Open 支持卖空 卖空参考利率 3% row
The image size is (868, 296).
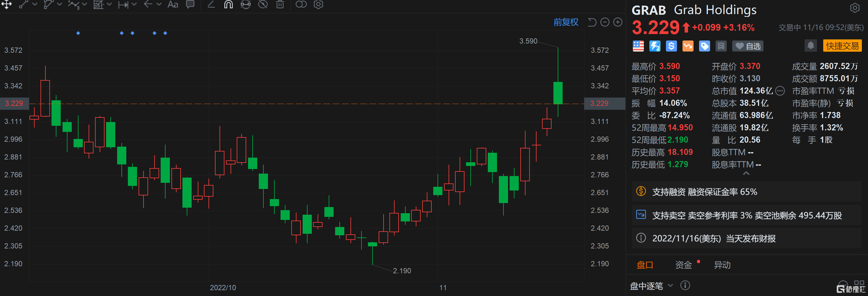746,215
